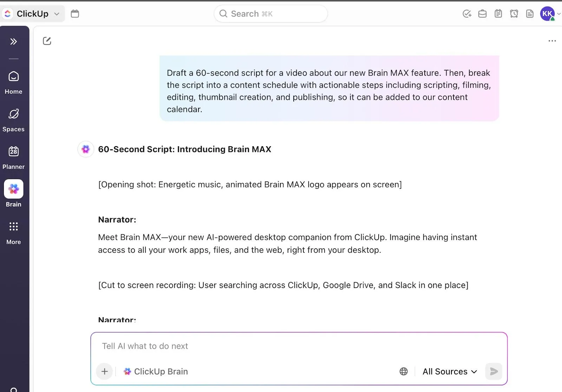Click the plus attach button

(104, 371)
